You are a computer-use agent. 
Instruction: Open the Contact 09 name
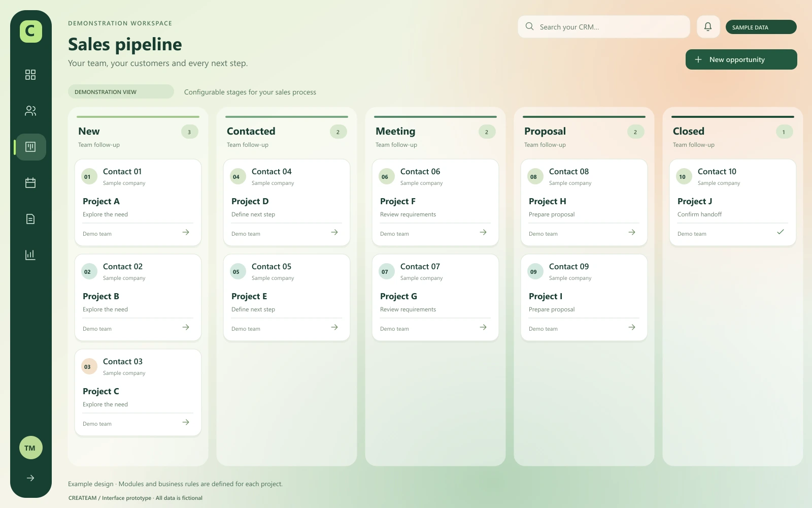pyautogui.click(x=569, y=267)
